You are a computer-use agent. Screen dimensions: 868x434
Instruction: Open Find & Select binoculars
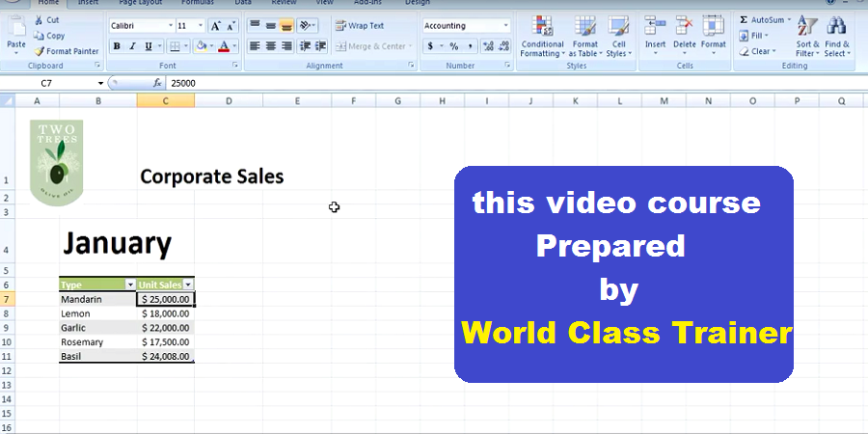point(836,37)
